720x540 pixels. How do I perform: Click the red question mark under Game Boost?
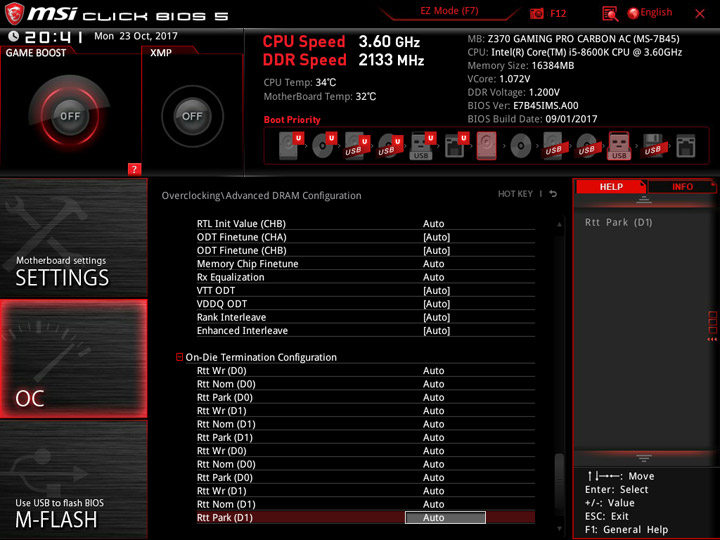pos(134,169)
